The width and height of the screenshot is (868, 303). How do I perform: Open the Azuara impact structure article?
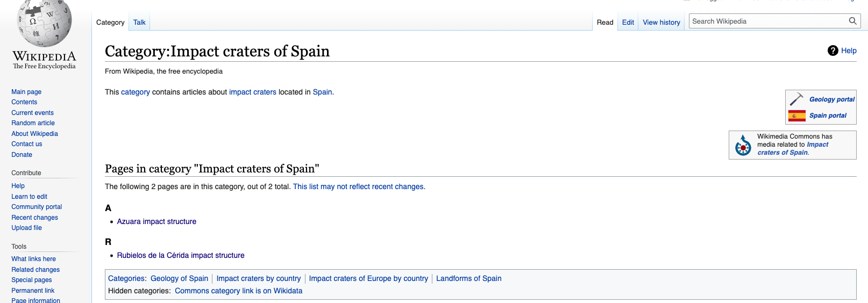click(156, 221)
